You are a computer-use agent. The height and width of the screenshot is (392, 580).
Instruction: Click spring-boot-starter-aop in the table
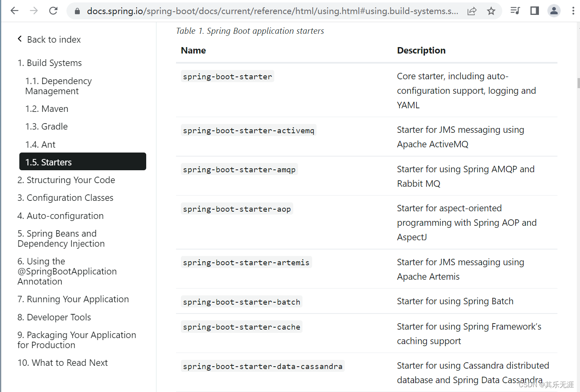[x=237, y=209]
